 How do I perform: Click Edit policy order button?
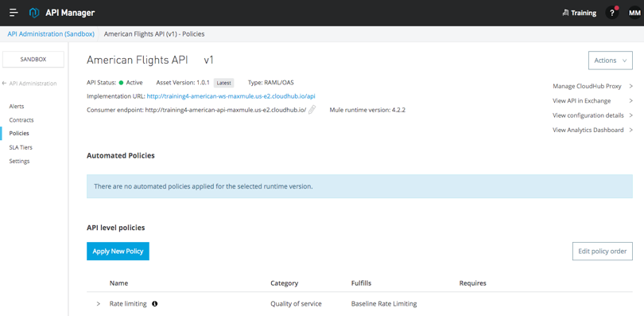tap(602, 251)
